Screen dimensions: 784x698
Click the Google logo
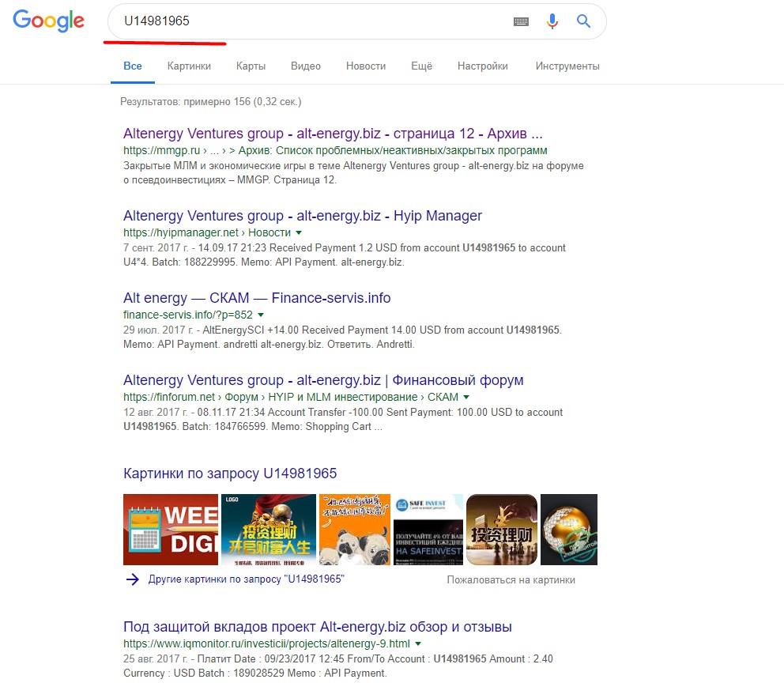(x=48, y=21)
